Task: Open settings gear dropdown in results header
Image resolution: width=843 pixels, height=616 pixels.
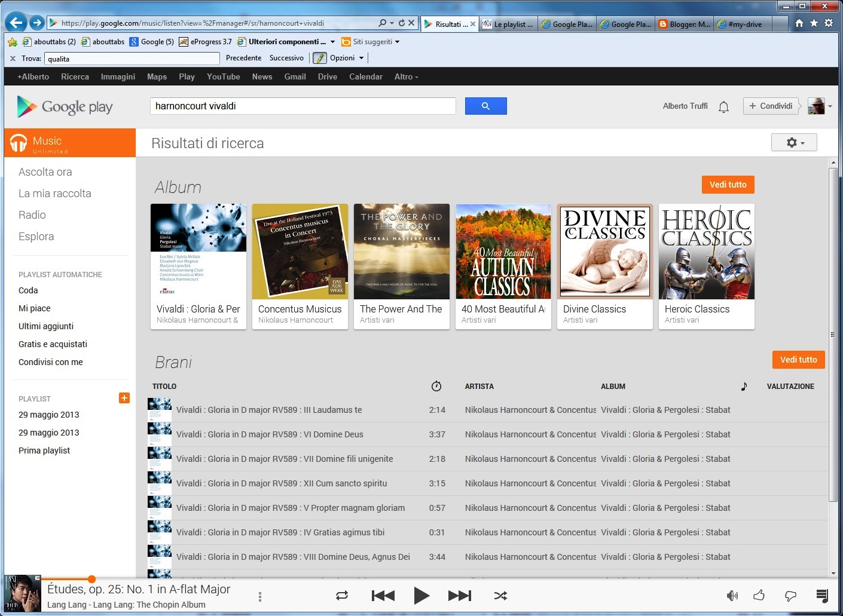Action: pyautogui.click(x=794, y=142)
